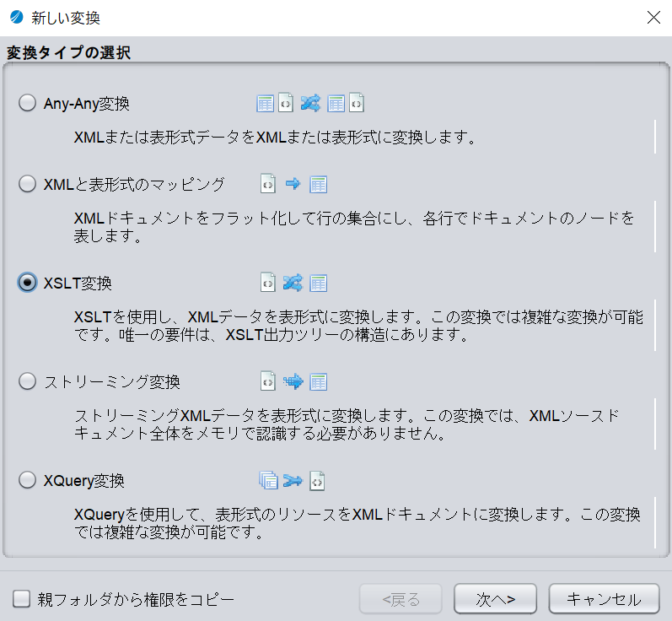Click the 新しい変換 window title
Screen dimensions: 672x621
click(66, 18)
